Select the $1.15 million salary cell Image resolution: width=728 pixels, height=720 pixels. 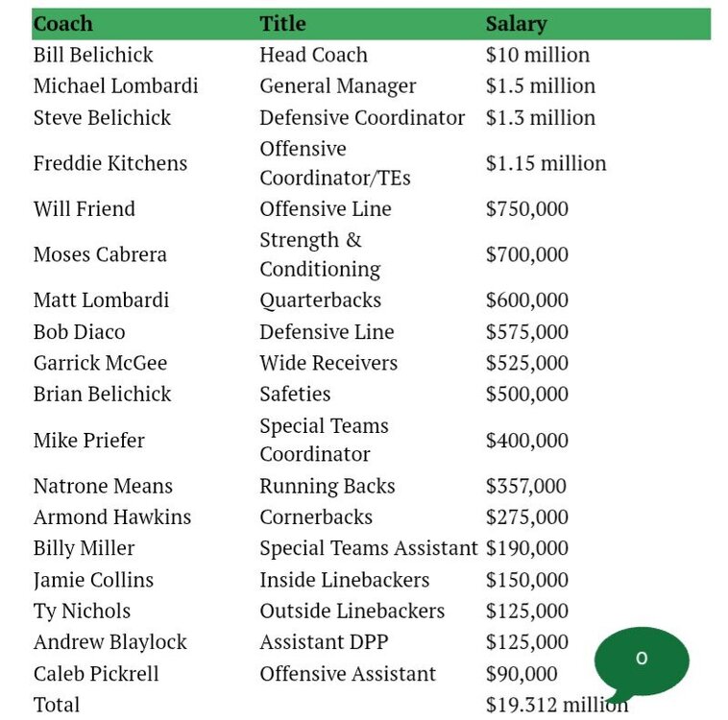point(546,163)
